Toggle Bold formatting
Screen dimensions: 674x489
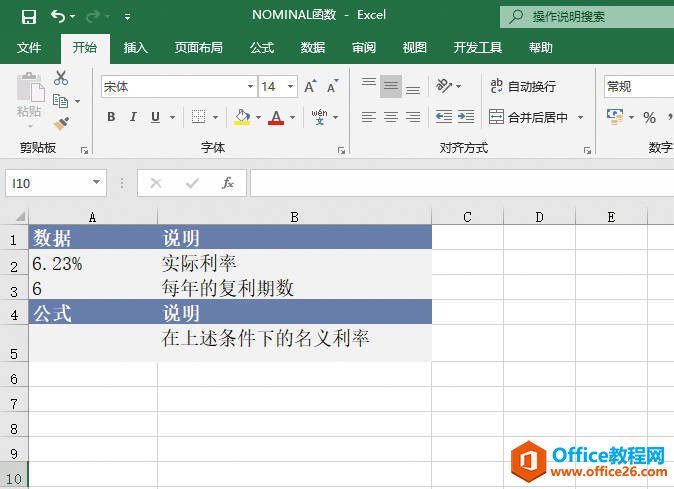(111, 117)
